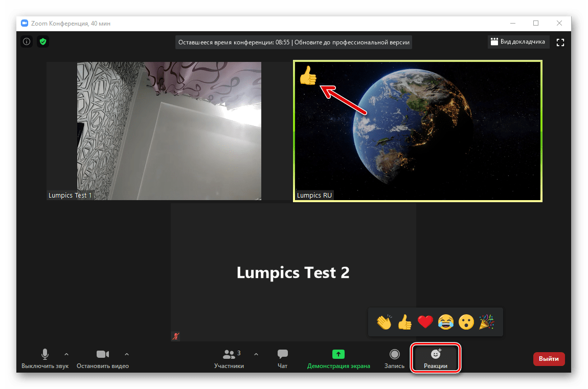Send the clapping hands reaction
The height and width of the screenshot is (389, 588).
click(385, 322)
